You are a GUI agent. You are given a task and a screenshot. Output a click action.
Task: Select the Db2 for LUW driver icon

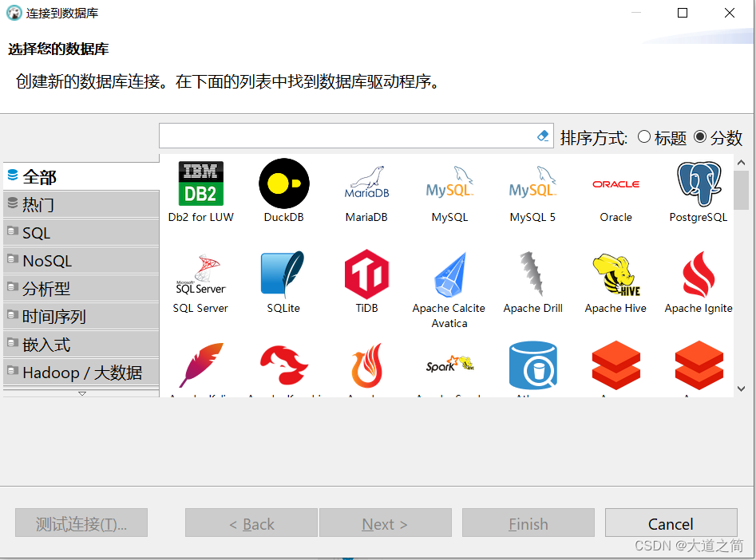(200, 183)
